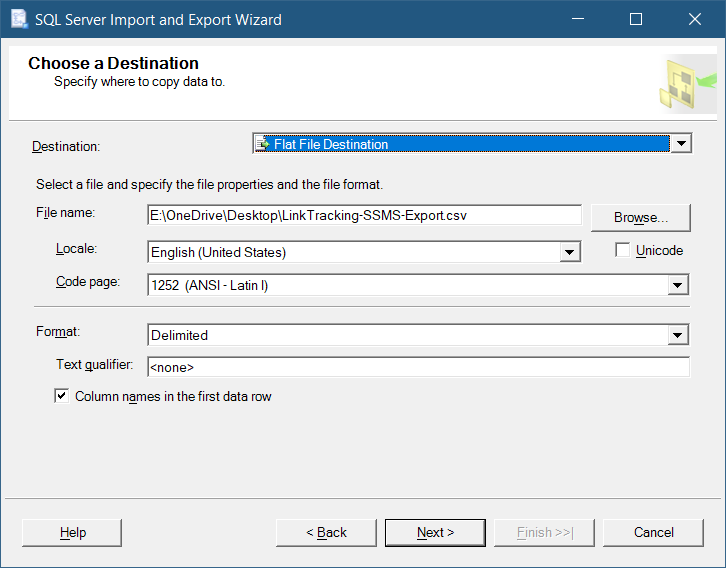Viewport: 726px width, 568px height.
Task: Click the Destination label
Action: [x=66, y=146]
